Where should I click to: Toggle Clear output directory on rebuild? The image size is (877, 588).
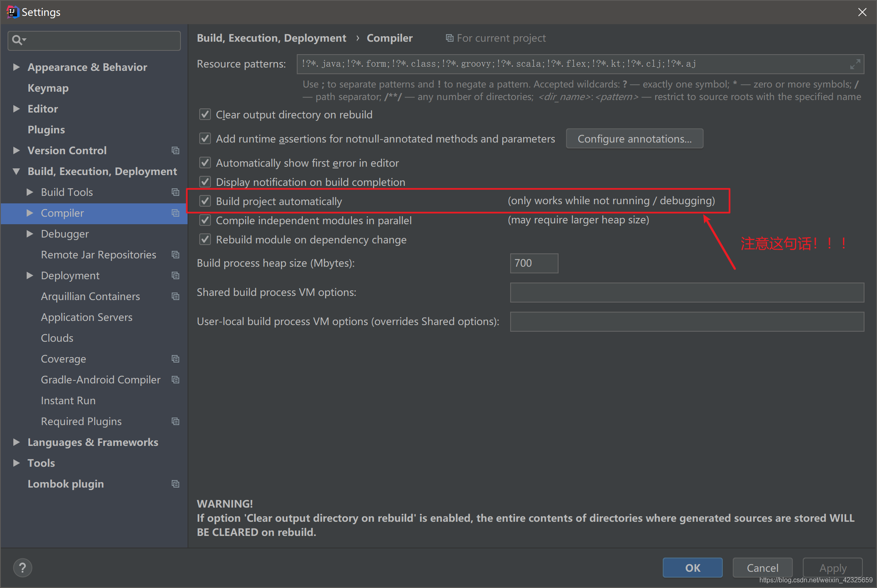pyautogui.click(x=205, y=115)
